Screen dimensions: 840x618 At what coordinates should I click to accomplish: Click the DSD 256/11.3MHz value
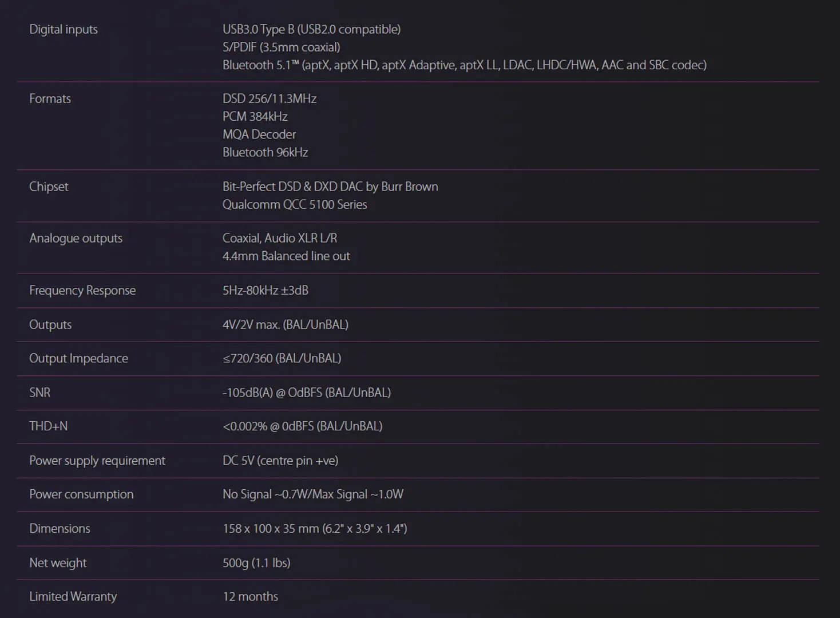pos(269,98)
